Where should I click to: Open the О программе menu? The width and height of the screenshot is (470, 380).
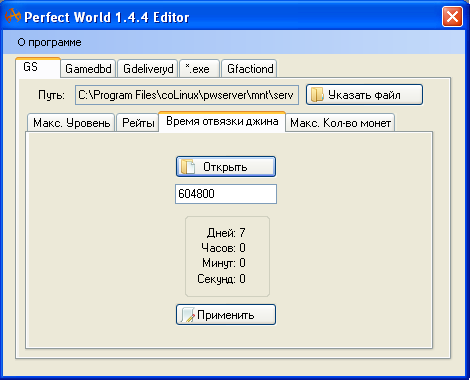pos(49,42)
